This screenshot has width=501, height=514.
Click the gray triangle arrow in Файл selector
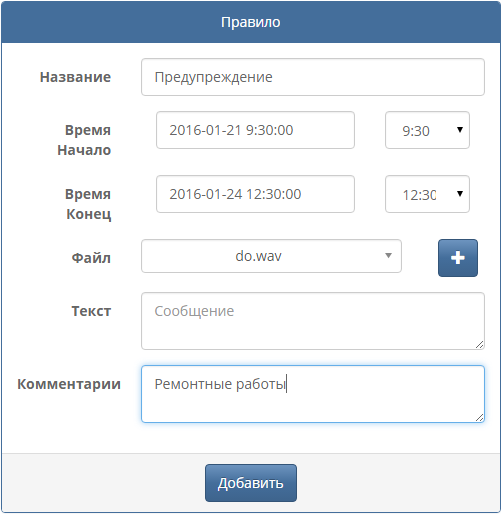[x=388, y=256]
